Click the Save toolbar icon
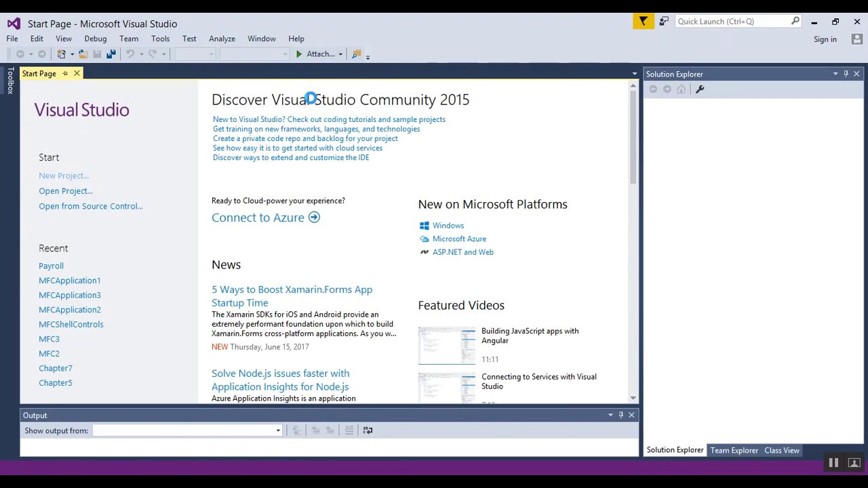The width and height of the screenshot is (868, 488). point(97,54)
